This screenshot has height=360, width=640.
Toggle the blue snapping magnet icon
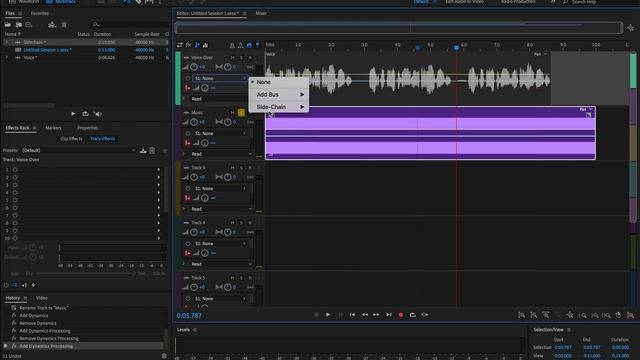249,45
